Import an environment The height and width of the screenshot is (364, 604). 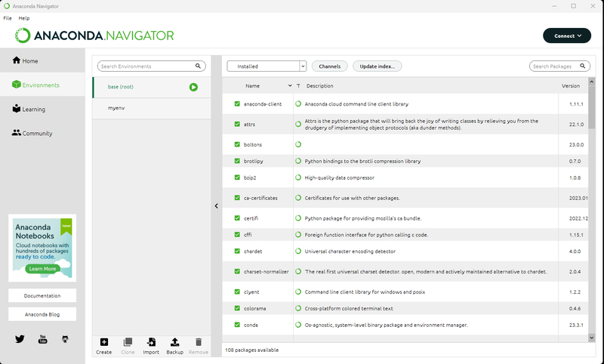tap(151, 346)
